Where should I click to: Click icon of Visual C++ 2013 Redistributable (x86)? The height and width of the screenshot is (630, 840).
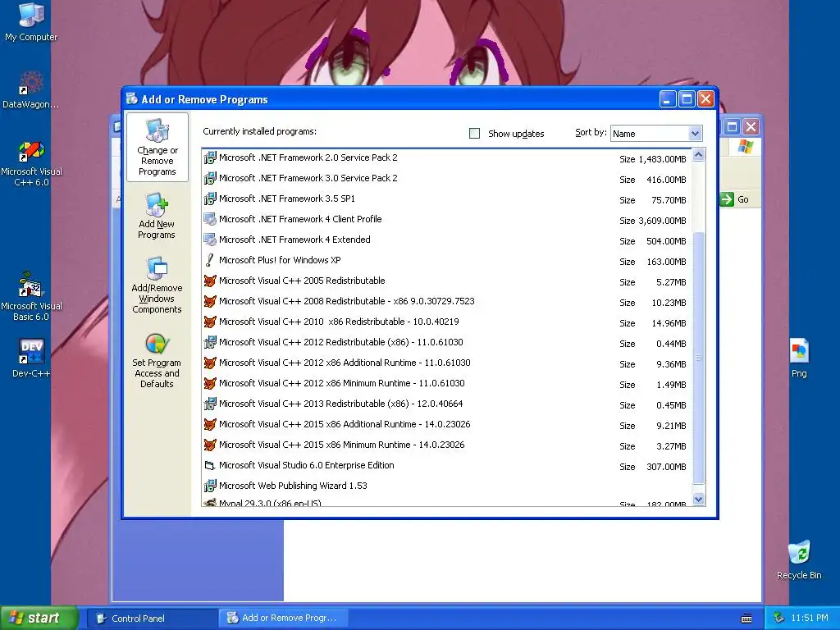(x=210, y=404)
